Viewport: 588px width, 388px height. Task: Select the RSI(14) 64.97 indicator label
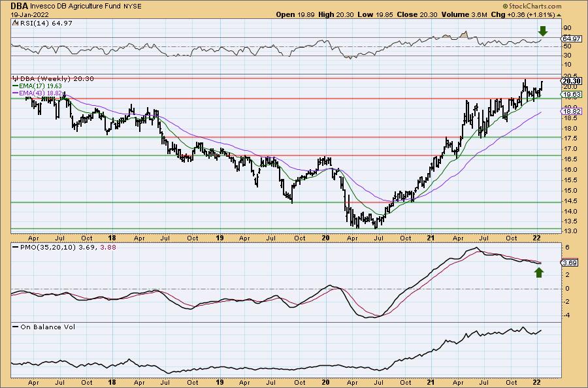point(45,23)
